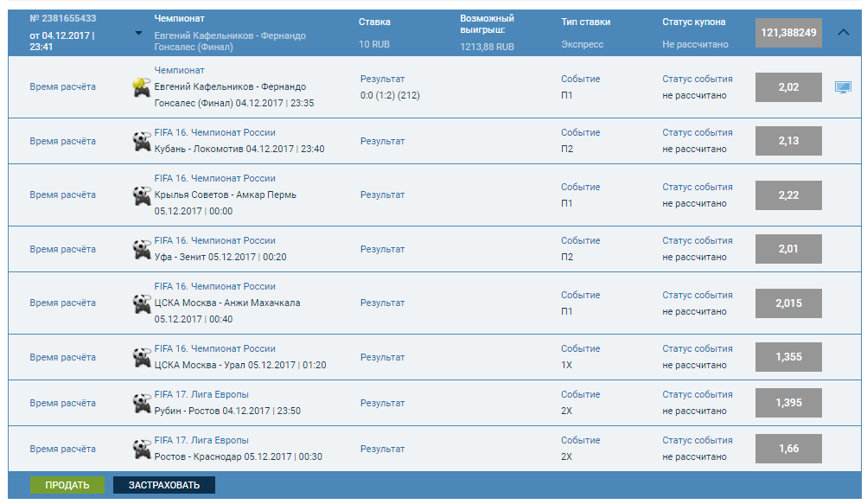The image size is (867, 504).
Task: Click the football icon for ЦСКА Москва - Урал
Action: pos(142,357)
